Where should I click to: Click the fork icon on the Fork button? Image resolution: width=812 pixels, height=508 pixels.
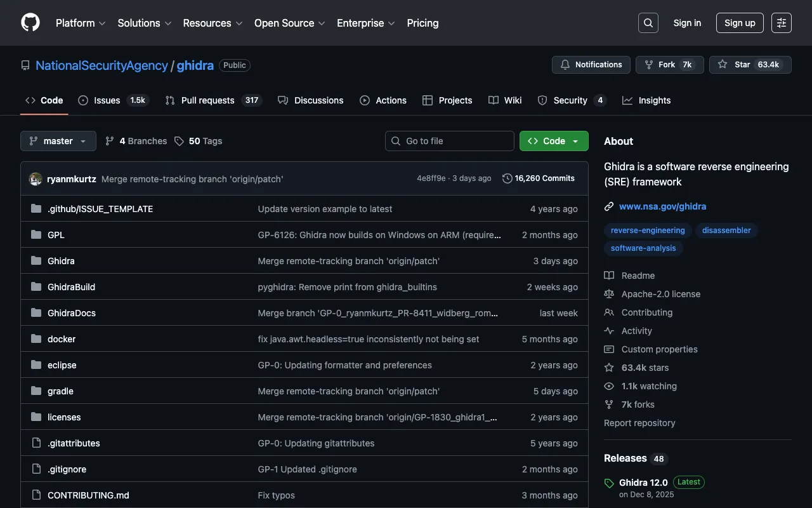coord(649,64)
